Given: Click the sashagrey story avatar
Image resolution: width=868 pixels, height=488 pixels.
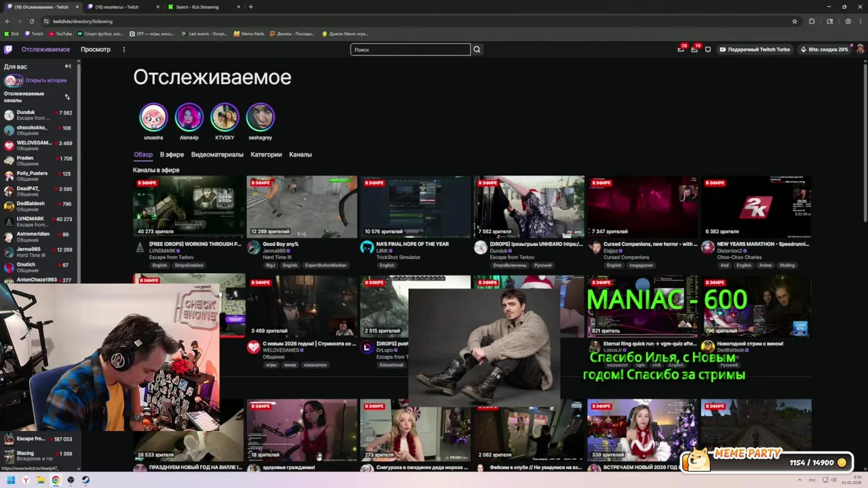Looking at the screenshot, I should (x=260, y=117).
